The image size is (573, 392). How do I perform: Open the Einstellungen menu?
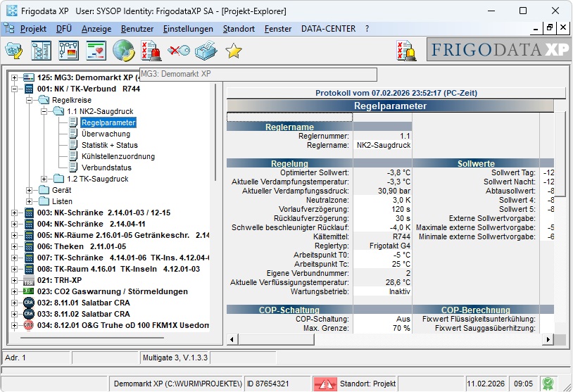pos(188,29)
